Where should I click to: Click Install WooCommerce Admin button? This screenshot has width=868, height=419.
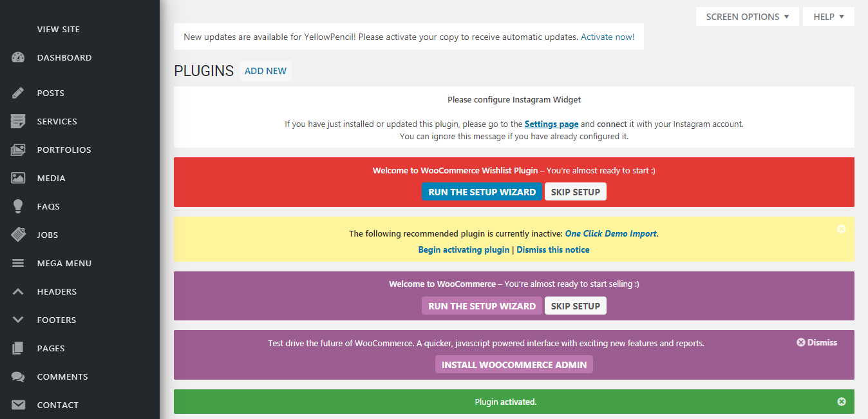coord(514,365)
